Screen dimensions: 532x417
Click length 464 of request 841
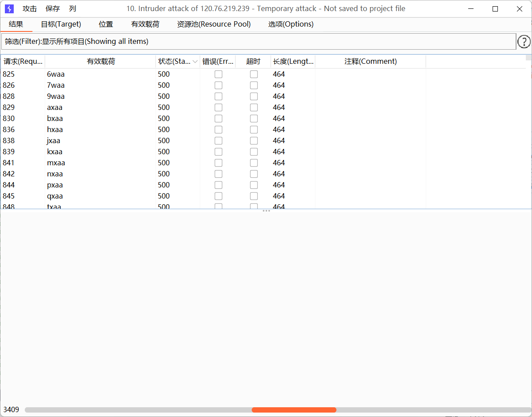pos(279,163)
